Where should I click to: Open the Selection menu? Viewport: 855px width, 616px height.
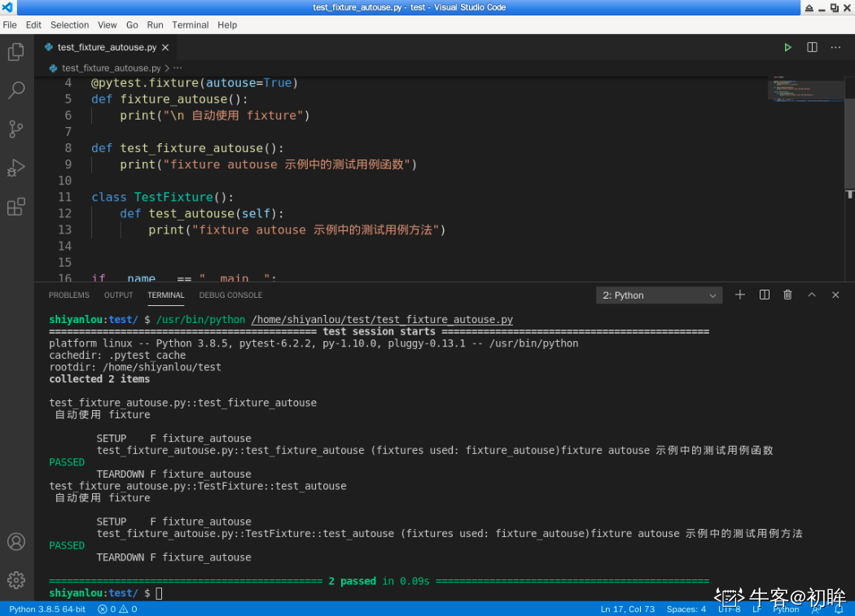click(x=69, y=25)
